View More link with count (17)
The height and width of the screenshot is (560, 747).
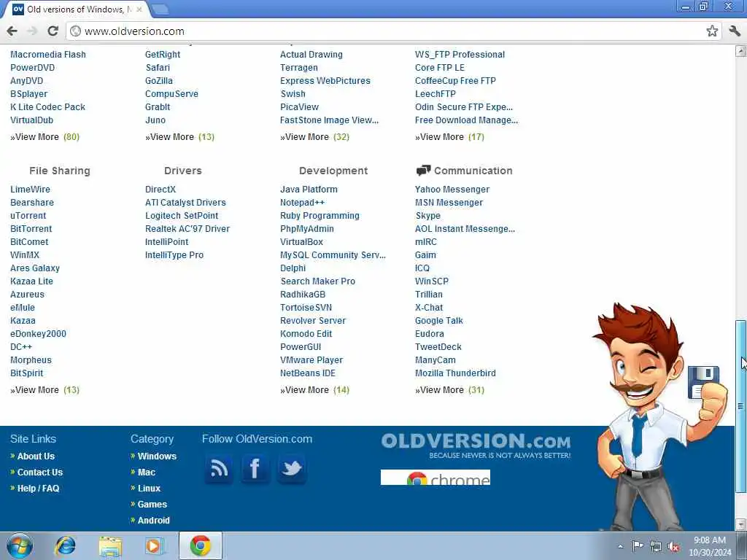tap(449, 137)
